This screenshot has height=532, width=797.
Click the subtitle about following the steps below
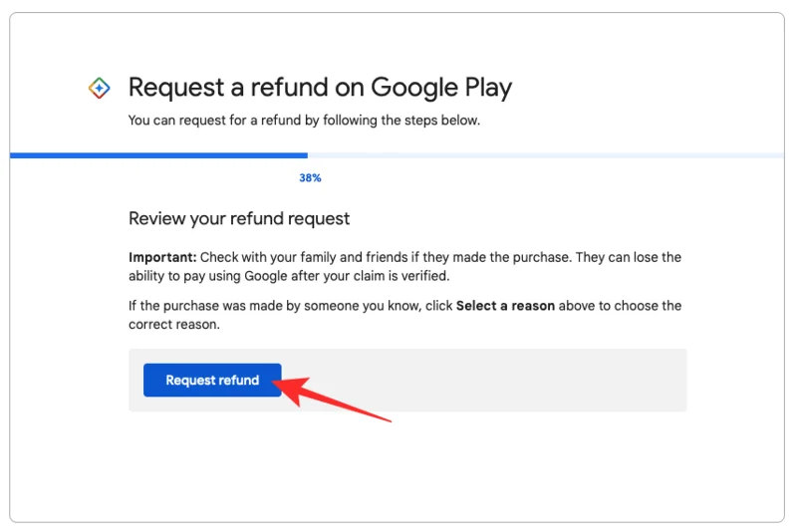[304, 121]
